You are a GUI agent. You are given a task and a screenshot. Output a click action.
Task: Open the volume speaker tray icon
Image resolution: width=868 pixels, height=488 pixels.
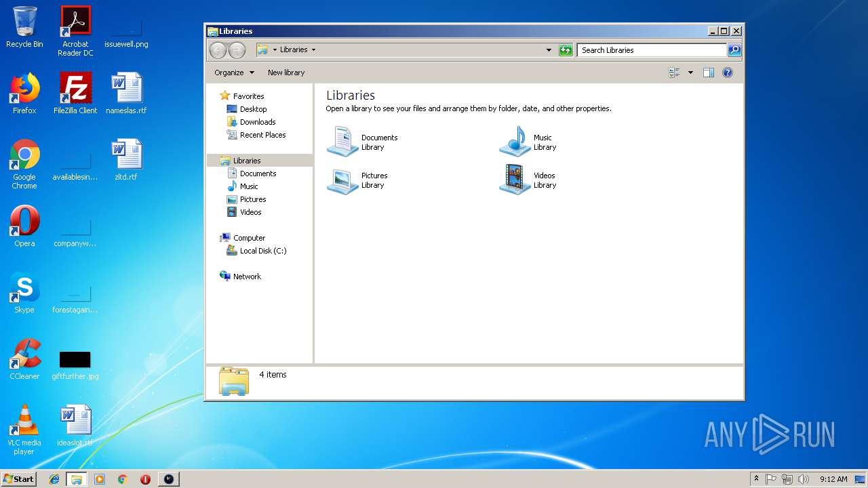coord(804,479)
